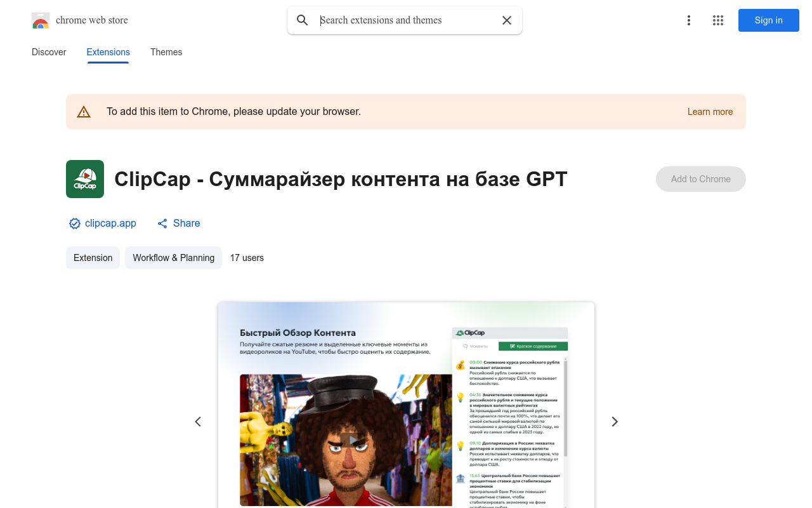Click the Sign in button
This screenshot has height=508, width=812.
(x=769, y=20)
